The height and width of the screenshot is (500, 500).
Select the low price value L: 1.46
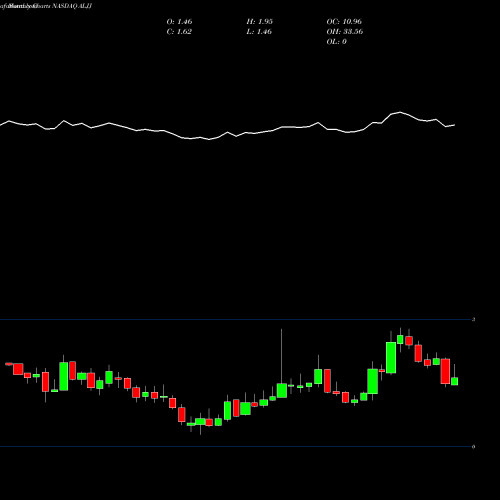click(259, 32)
